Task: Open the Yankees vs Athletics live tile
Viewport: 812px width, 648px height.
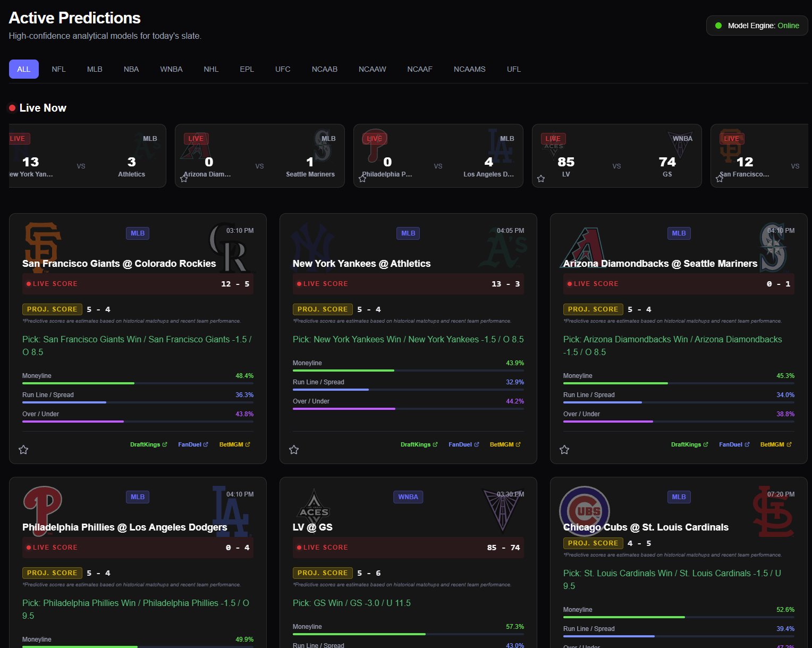Action: [88, 156]
